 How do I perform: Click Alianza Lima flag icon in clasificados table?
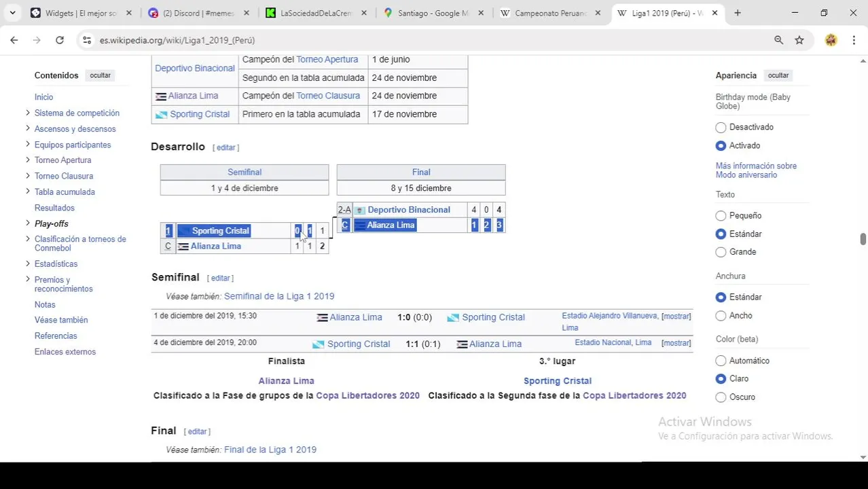(161, 96)
